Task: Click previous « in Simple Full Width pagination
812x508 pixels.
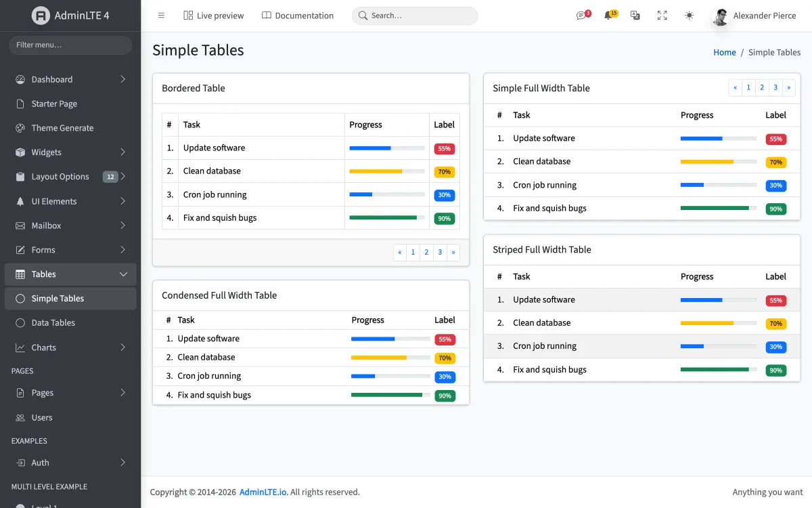Action: (x=736, y=87)
